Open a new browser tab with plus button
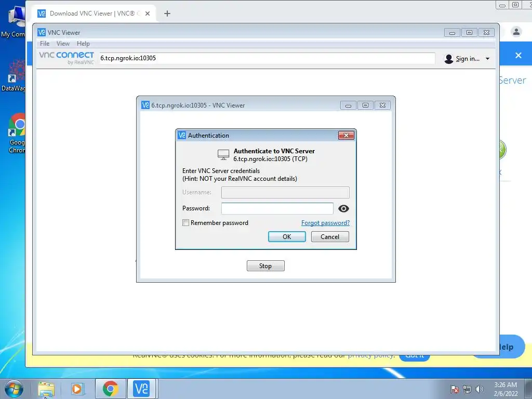 [x=167, y=14]
